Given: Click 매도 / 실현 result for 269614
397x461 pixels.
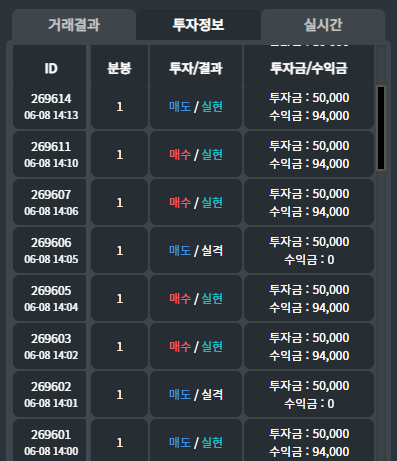Looking at the screenshot, I should (196, 107).
